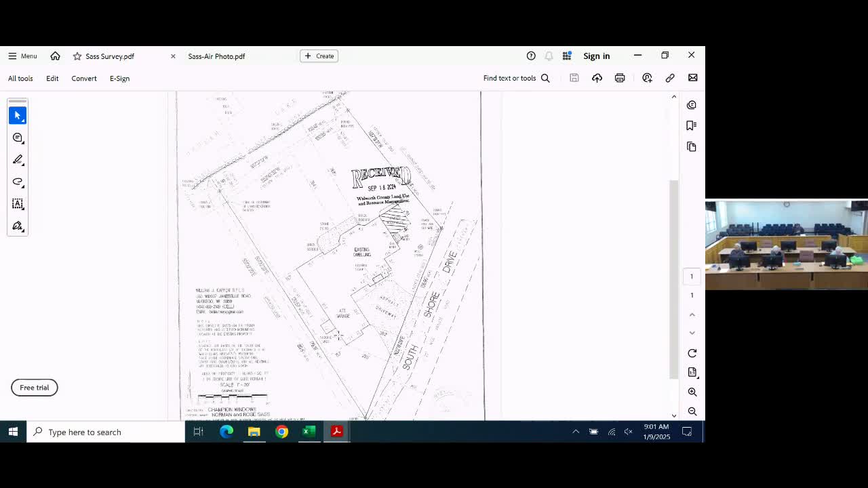Image resolution: width=868 pixels, height=488 pixels.
Task: Toggle the page thumbnails panel
Action: pos(692,146)
